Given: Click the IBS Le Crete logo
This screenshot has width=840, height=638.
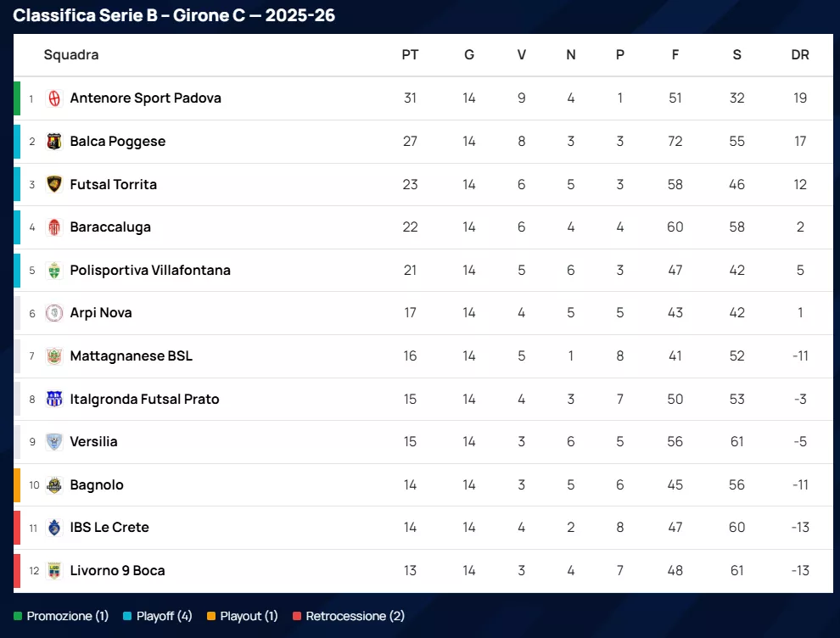Looking at the screenshot, I should click(54, 528).
